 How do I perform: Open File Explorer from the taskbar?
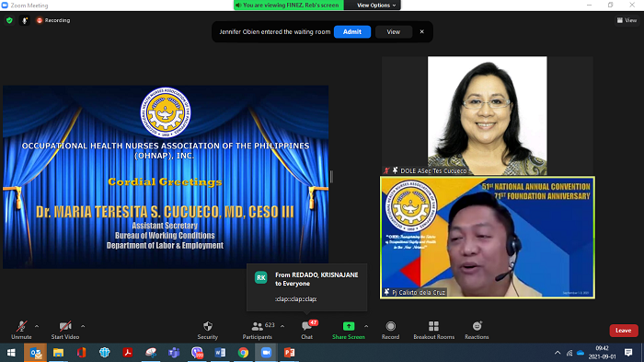pos(58,353)
